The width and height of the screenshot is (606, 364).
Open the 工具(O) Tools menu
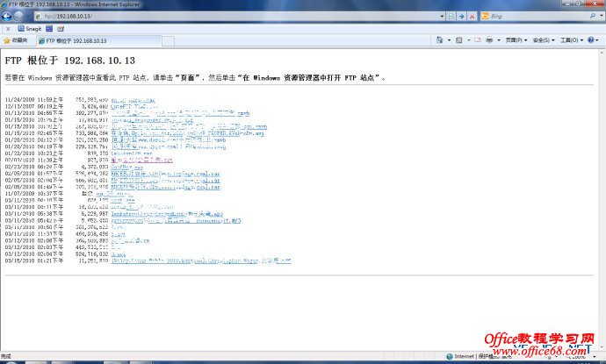click(x=571, y=40)
